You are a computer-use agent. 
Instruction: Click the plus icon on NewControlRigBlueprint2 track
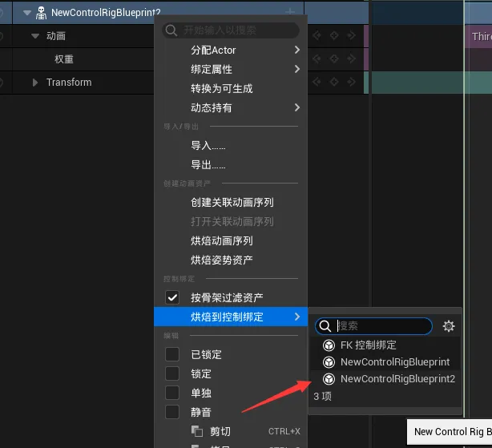(x=290, y=13)
